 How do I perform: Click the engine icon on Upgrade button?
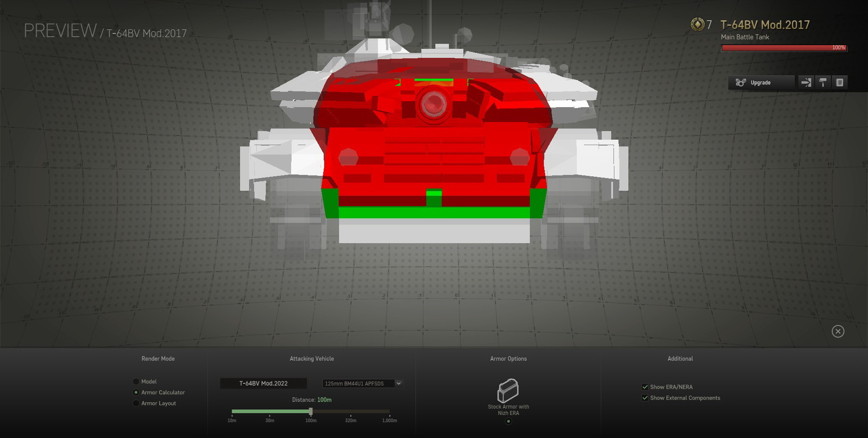tap(741, 83)
